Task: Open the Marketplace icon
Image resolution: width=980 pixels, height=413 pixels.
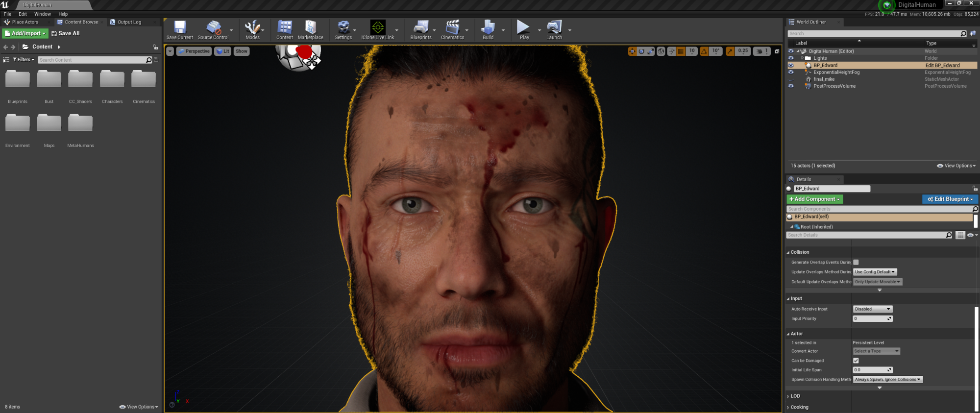Action: click(310, 30)
